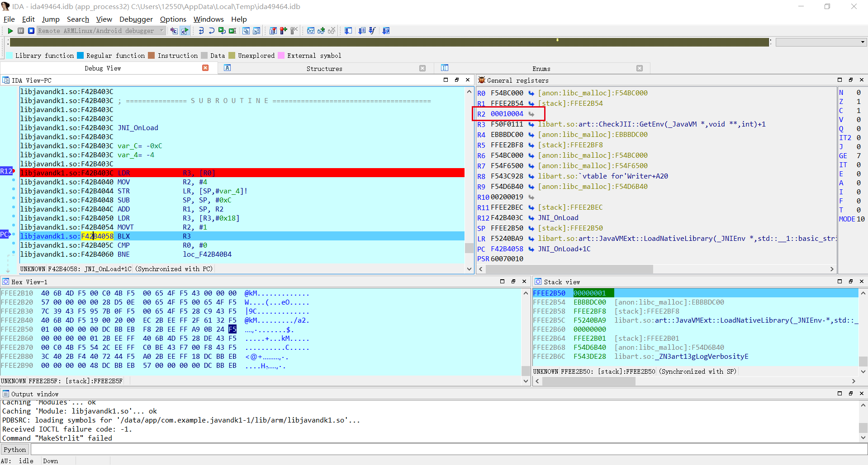The image size is (868, 465).
Task: Expand the navigation band dropdown
Action: point(863,42)
